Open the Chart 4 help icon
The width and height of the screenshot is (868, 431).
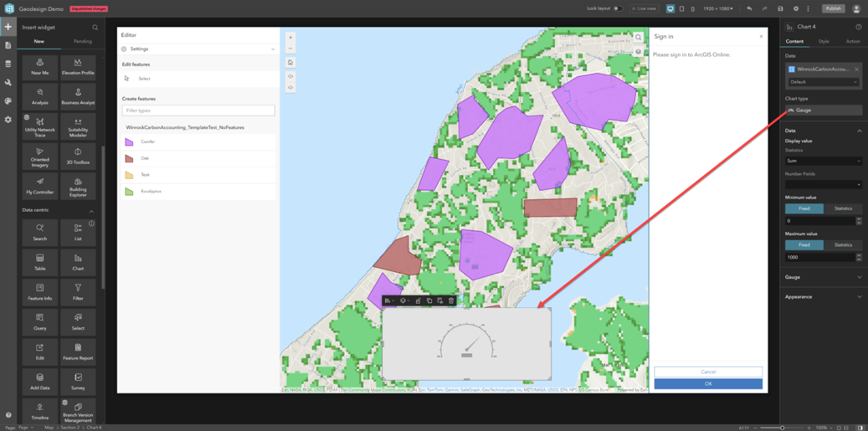tap(858, 27)
